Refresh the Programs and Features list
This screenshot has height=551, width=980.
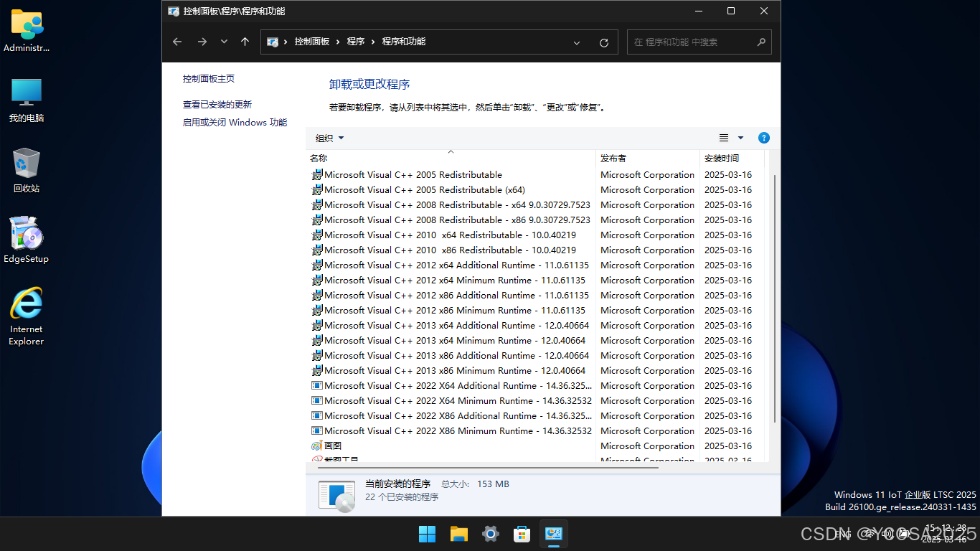[604, 43]
